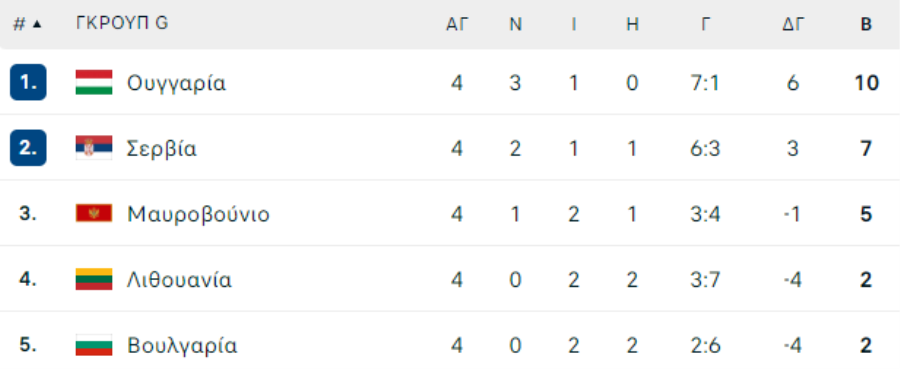Open the Μαυροβούνιο team link
Viewport: 900px width, 369px height.
point(198,215)
